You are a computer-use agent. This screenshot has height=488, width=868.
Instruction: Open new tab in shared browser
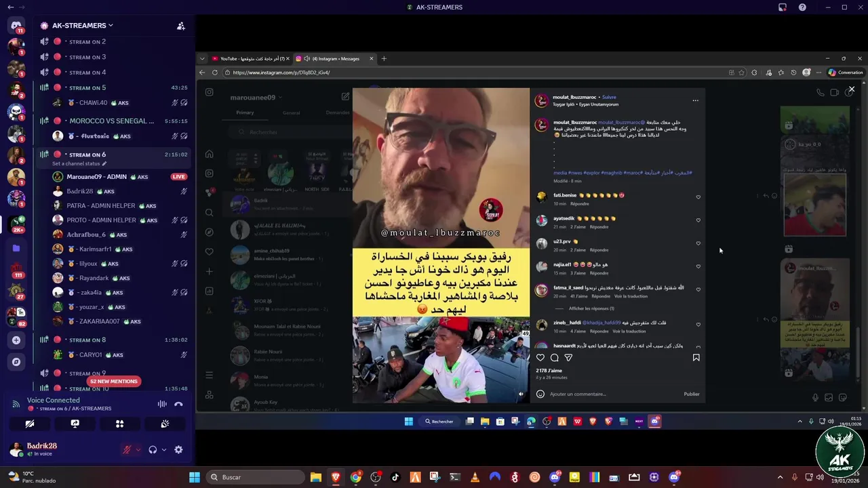(384, 59)
